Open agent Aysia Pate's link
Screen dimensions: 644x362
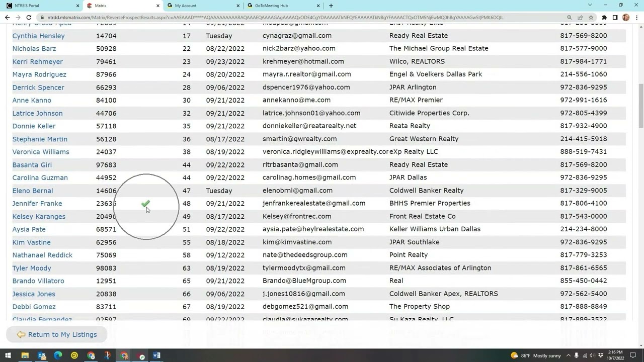tap(29, 229)
